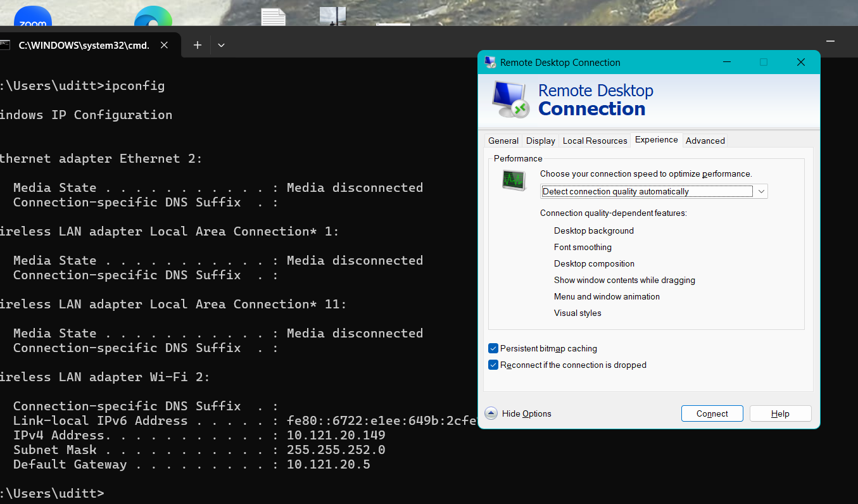Screen dimensions: 858x504
Task: Close the Remote Desktop Connection window
Action: (x=801, y=62)
